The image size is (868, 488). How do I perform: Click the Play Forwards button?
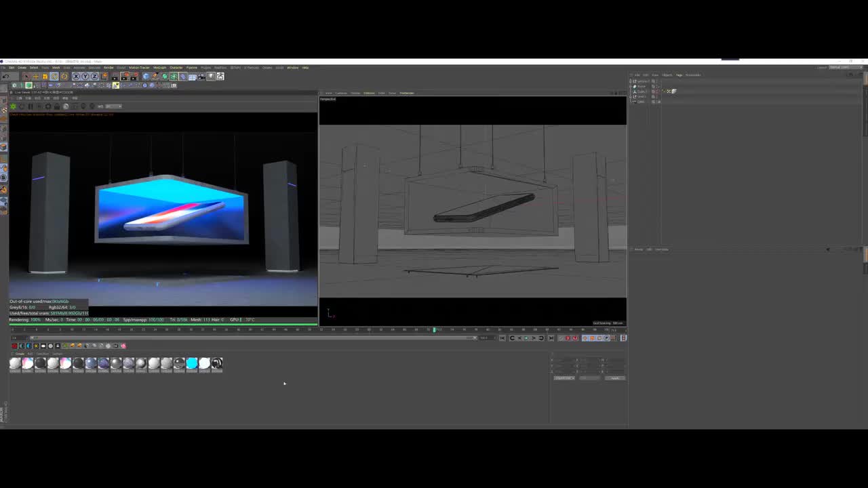[x=526, y=338]
